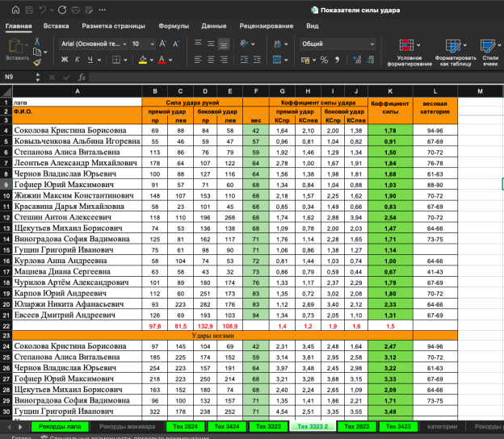Decrease the font size
The height and width of the screenshot is (439, 504).
[176, 44]
